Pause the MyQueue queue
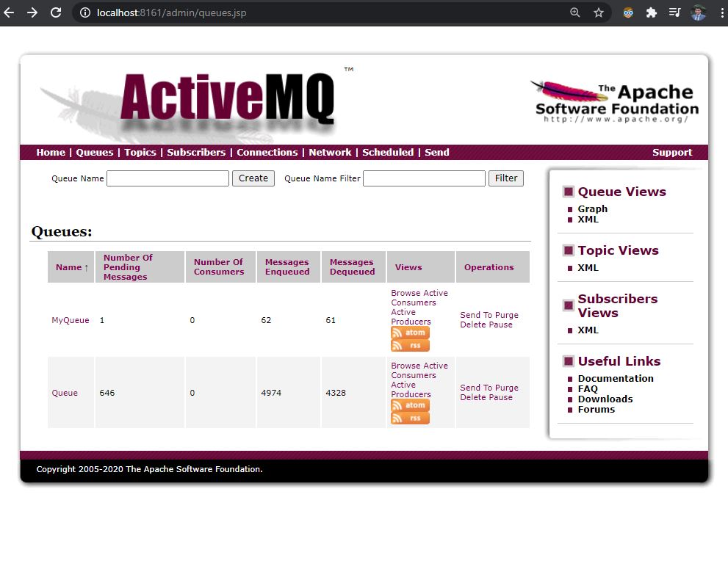Viewport: 728px width, 580px height. 500,325
